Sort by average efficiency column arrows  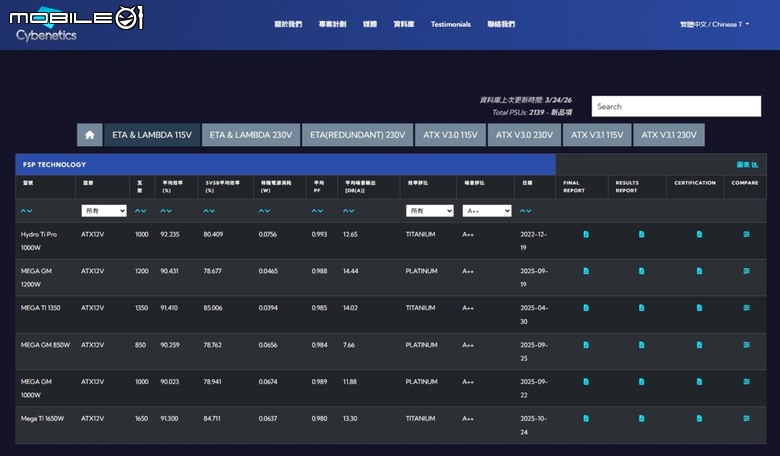click(166, 211)
